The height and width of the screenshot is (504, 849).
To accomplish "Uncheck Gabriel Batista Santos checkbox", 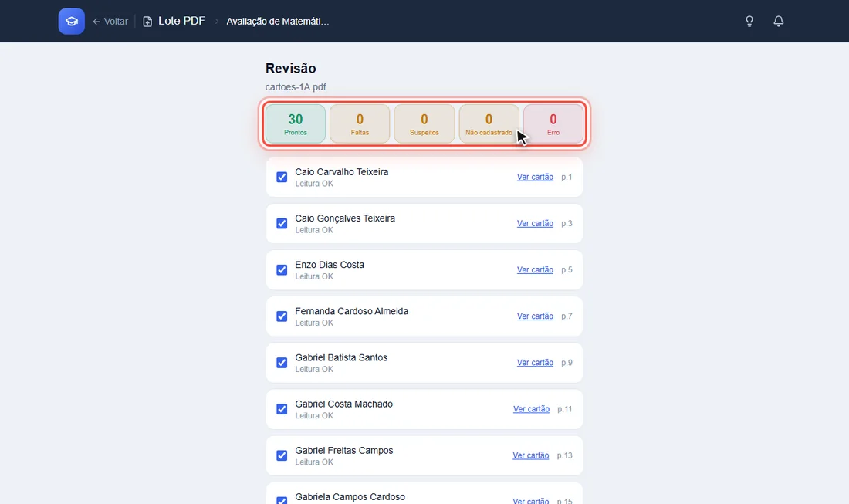I will pos(282,363).
